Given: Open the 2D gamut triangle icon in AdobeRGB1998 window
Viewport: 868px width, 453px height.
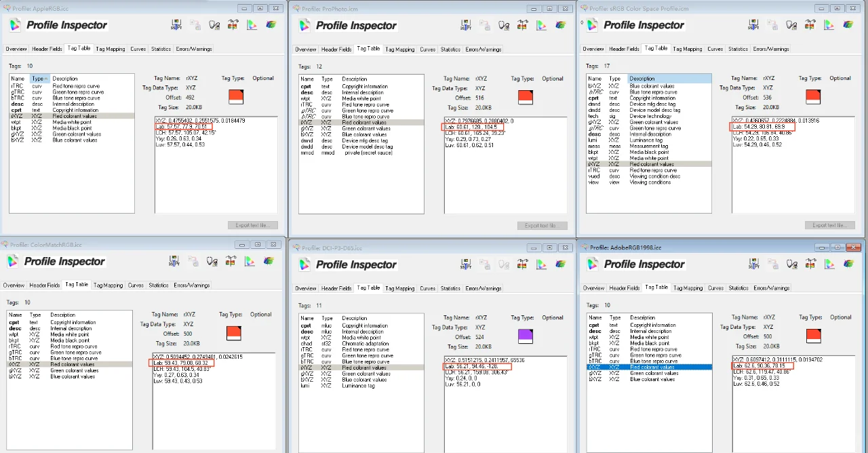Looking at the screenshot, I should coord(829,264).
